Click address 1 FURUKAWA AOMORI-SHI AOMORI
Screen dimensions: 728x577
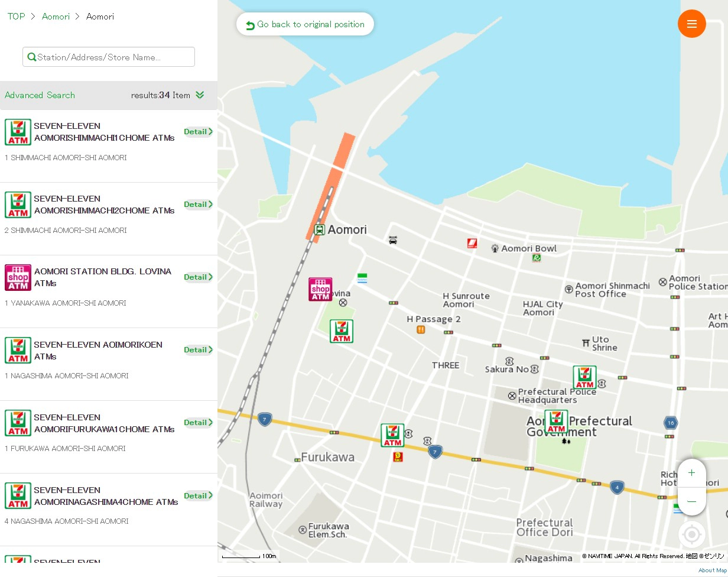coord(65,449)
